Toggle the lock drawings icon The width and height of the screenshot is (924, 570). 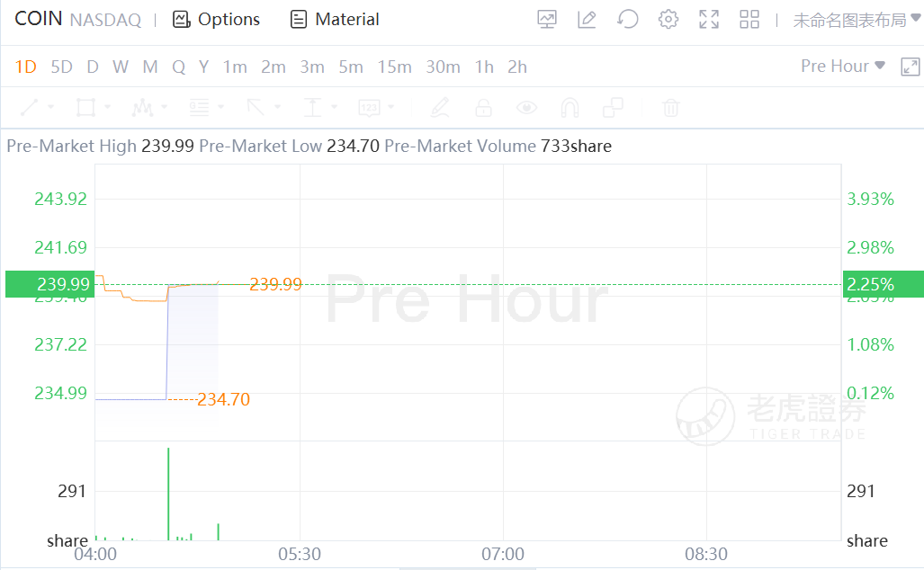pyautogui.click(x=483, y=108)
